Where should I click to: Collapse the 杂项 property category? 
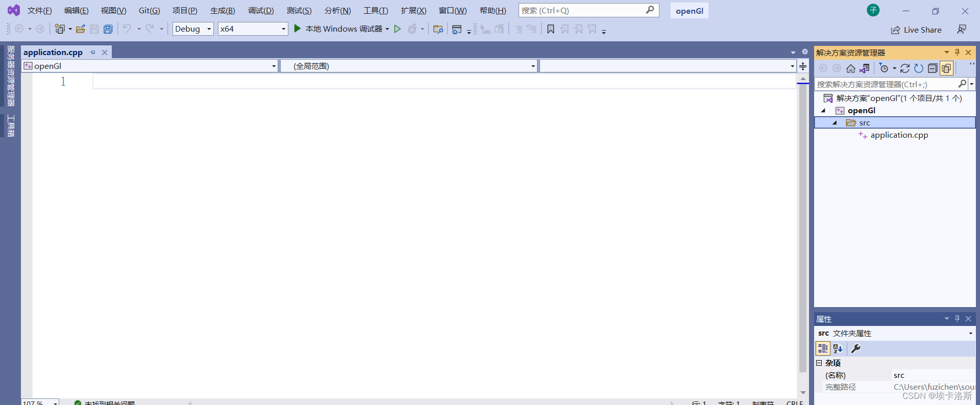coord(819,363)
